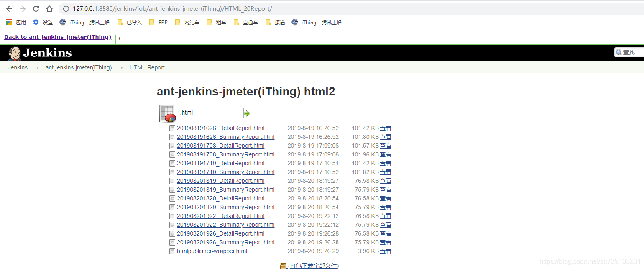The image size is (644, 269).
Task: Click the browser back arrow
Action: tap(9, 9)
